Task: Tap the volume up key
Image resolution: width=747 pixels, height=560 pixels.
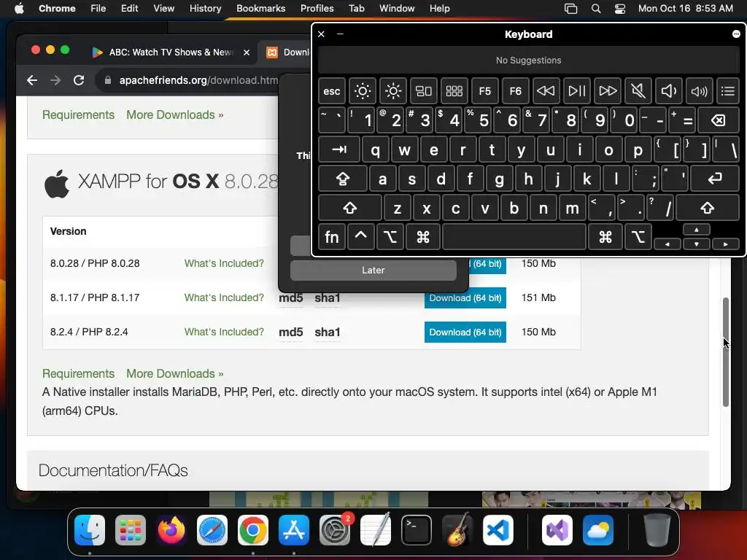Action: pos(699,91)
